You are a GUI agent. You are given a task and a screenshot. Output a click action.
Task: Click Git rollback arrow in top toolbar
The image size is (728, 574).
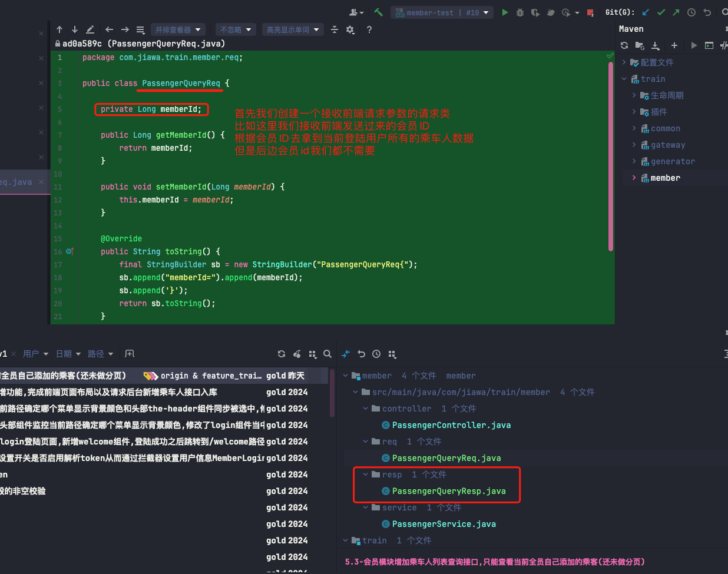click(707, 12)
